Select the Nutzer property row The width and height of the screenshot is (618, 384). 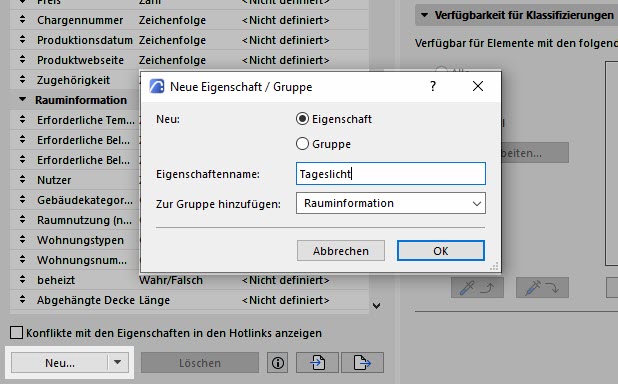75,180
